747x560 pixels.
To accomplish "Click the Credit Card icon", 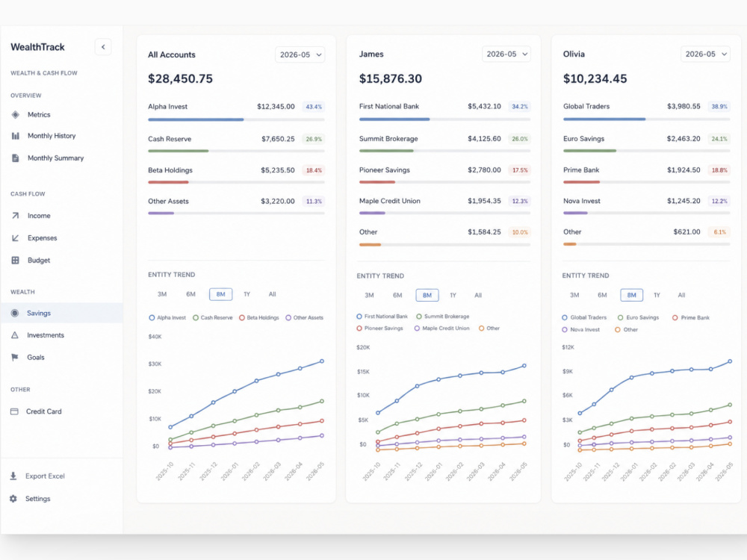I will (14, 411).
